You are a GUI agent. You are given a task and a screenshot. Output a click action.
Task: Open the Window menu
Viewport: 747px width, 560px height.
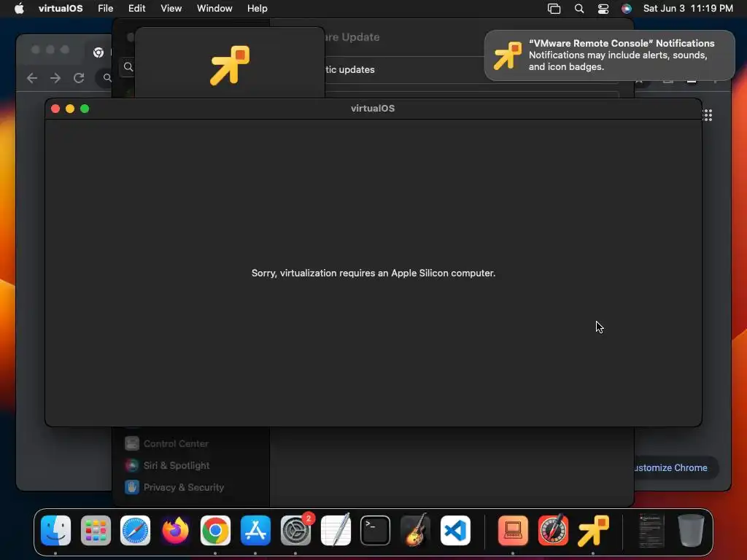(214, 8)
